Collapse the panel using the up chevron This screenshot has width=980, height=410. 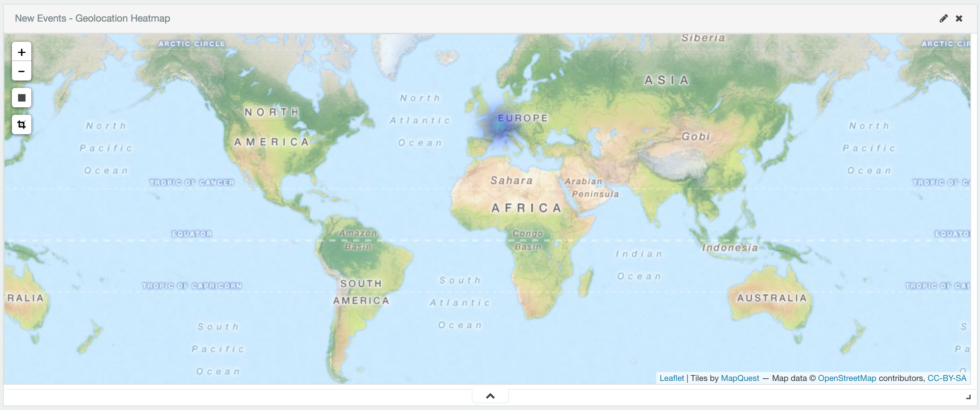(x=490, y=396)
